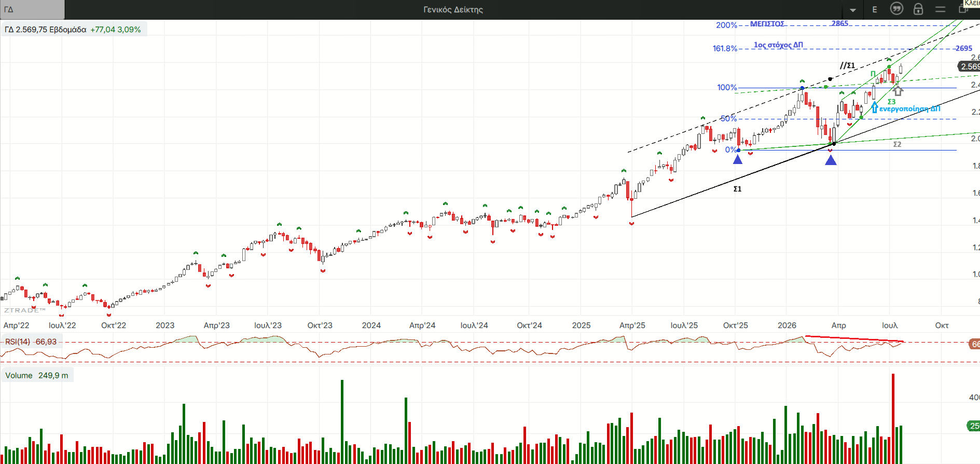Select the 161.8% Fibonacci level label

coord(725,48)
